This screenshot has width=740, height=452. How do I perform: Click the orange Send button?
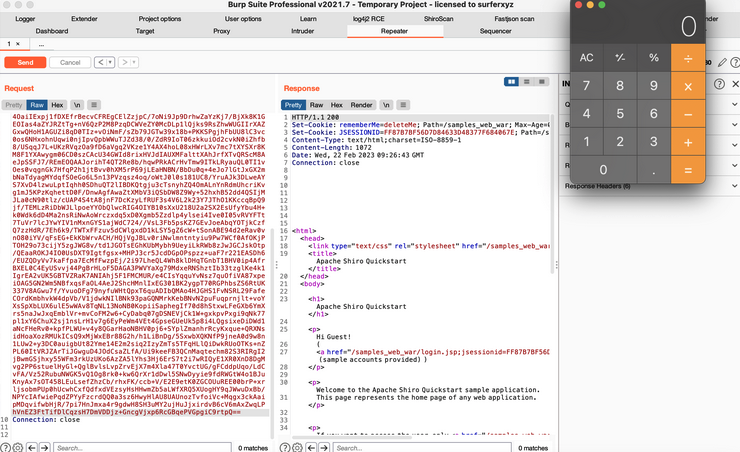click(x=25, y=62)
